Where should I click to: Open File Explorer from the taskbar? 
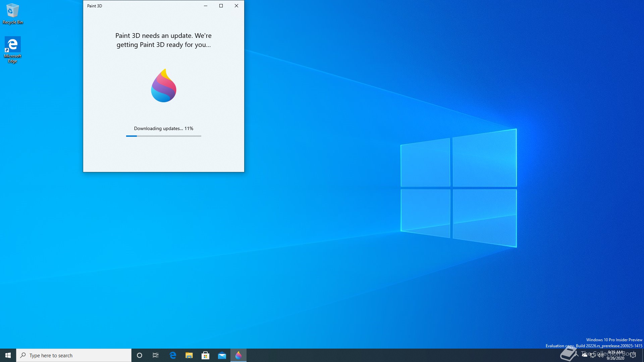(189, 355)
